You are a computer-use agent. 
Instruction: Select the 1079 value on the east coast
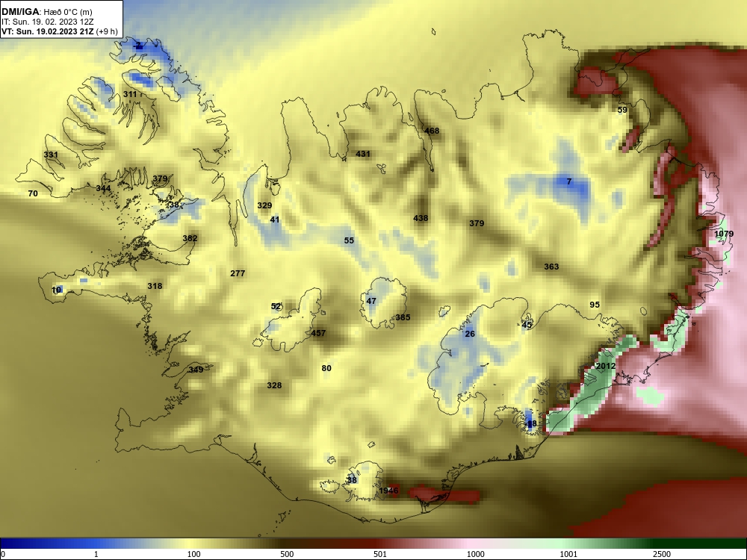(724, 234)
